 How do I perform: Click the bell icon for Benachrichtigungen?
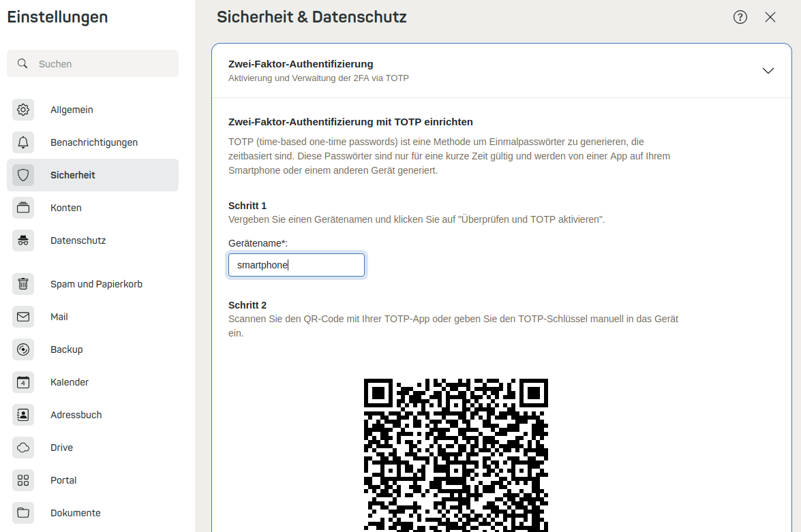(23, 142)
